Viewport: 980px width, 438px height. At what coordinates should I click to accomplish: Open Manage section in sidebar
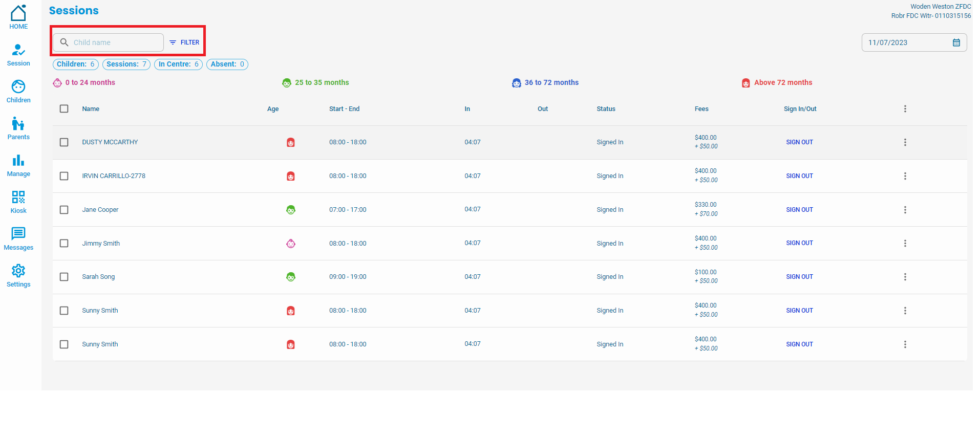(x=18, y=166)
